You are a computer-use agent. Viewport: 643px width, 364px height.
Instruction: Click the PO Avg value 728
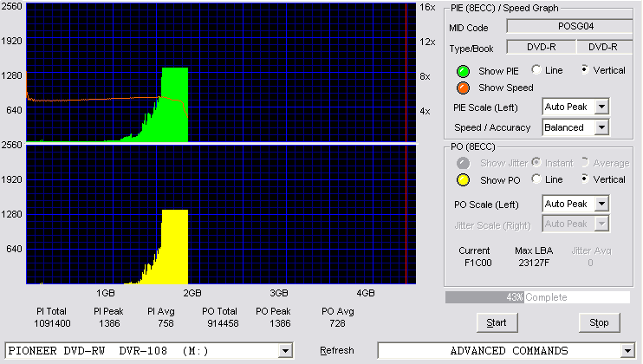point(337,324)
